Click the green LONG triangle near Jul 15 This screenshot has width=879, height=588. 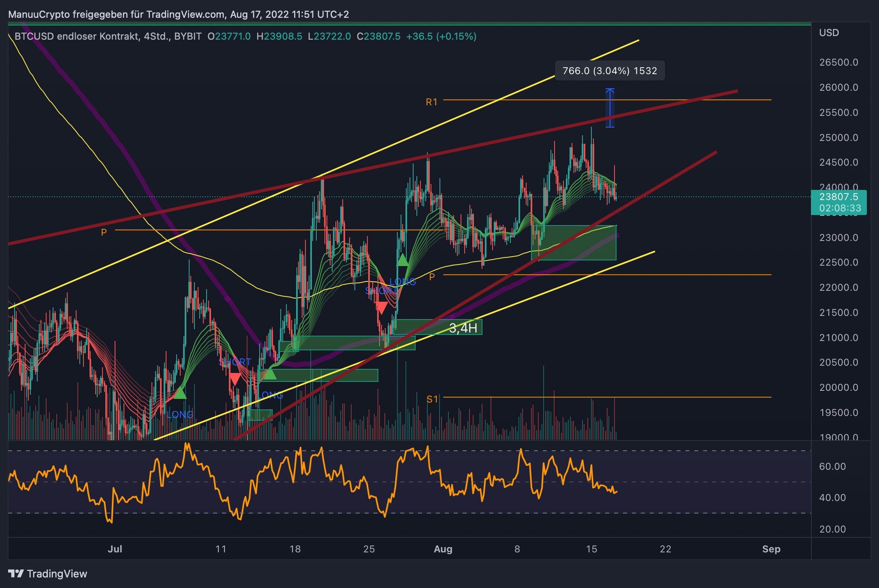tap(270, 373)
